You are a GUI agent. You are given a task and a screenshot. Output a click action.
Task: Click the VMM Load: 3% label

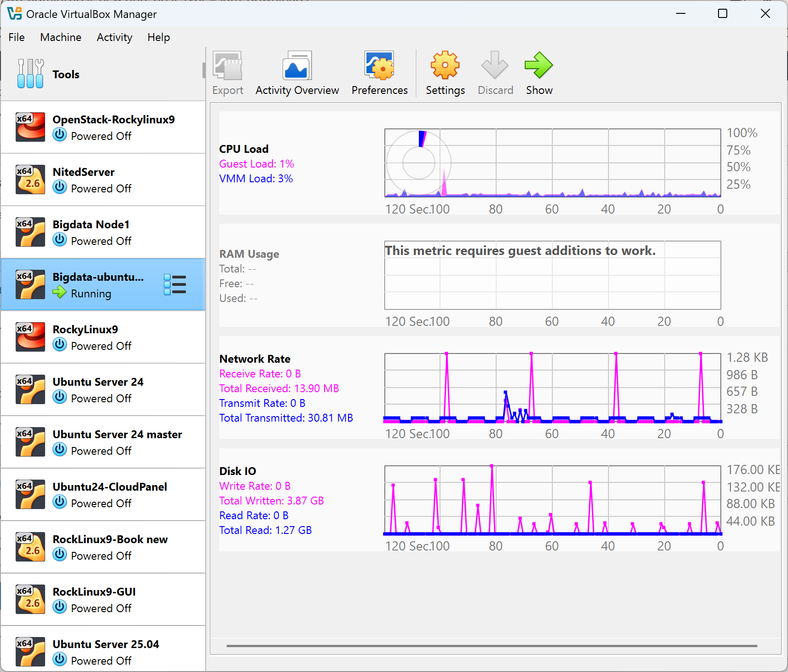point(256,179)
